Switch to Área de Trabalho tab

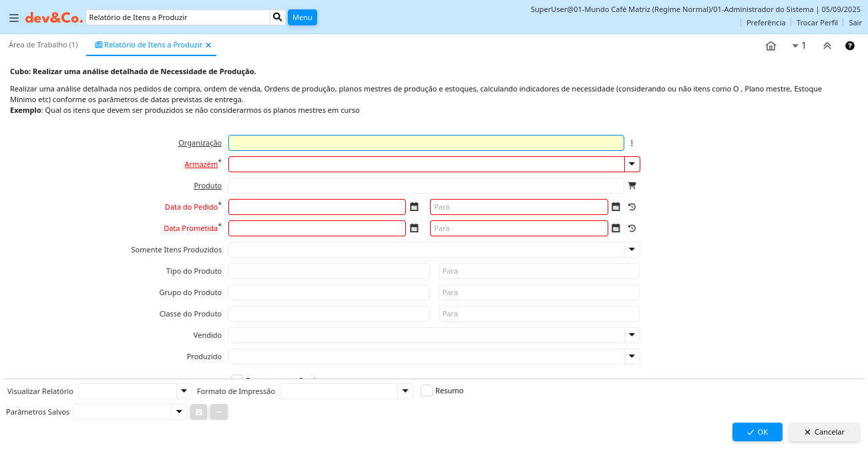coord(43,45)
